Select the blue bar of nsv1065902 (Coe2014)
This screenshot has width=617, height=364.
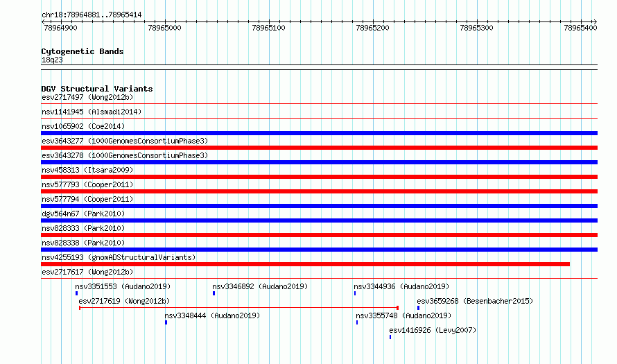(x=319, y=133)
